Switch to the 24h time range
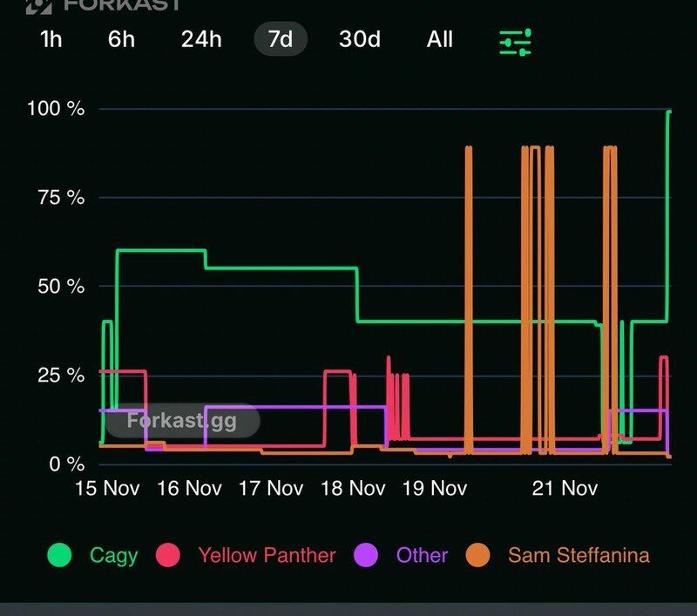The height and width of the screenshot is (616, 697). (x=201, y=40)
